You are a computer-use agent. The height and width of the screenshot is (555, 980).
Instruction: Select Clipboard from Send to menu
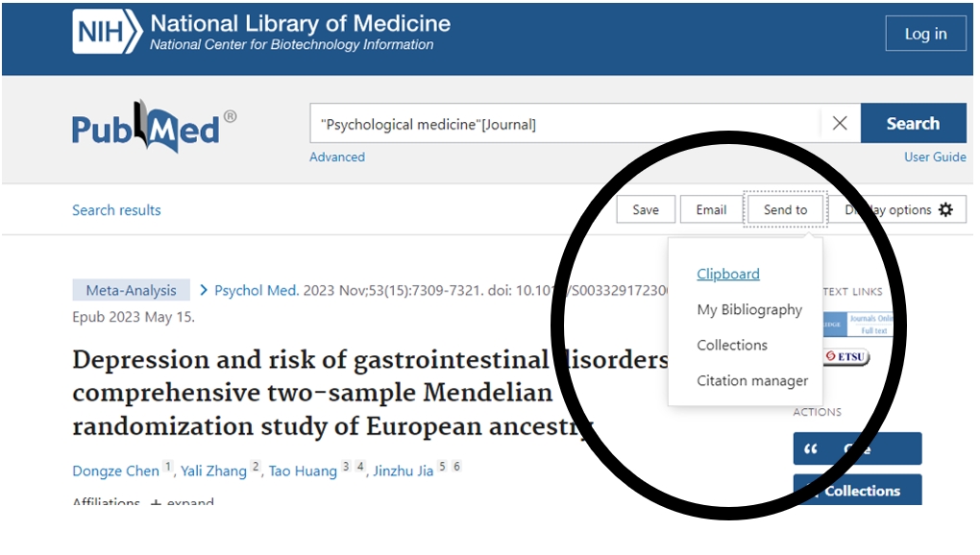tap(728, 274)
